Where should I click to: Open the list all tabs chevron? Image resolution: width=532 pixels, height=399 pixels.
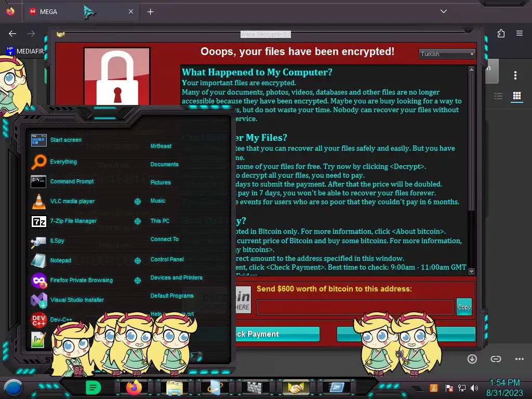444,11
